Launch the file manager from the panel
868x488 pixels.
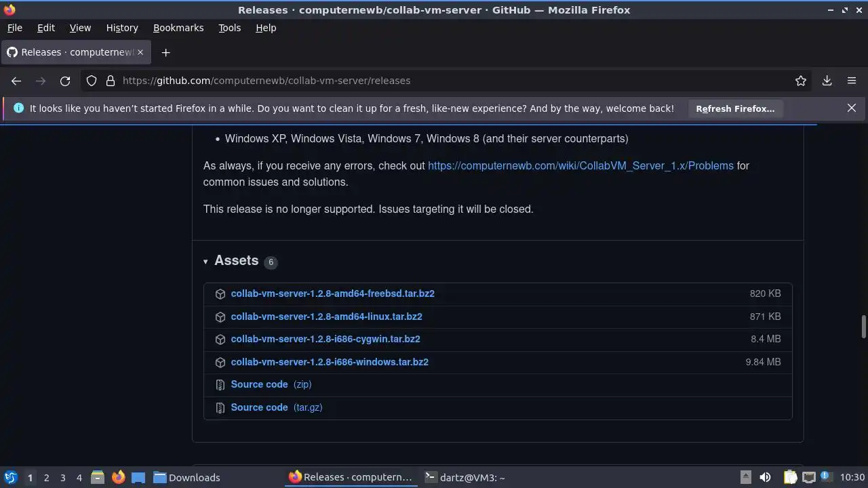[98, 477]
